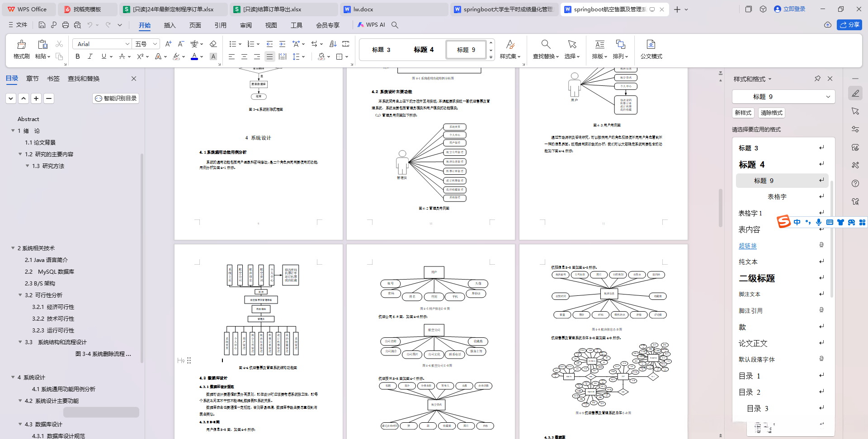868x439 pixels.
Task: Collapse the '4 系统设计' outline entry
Action: 13,377
